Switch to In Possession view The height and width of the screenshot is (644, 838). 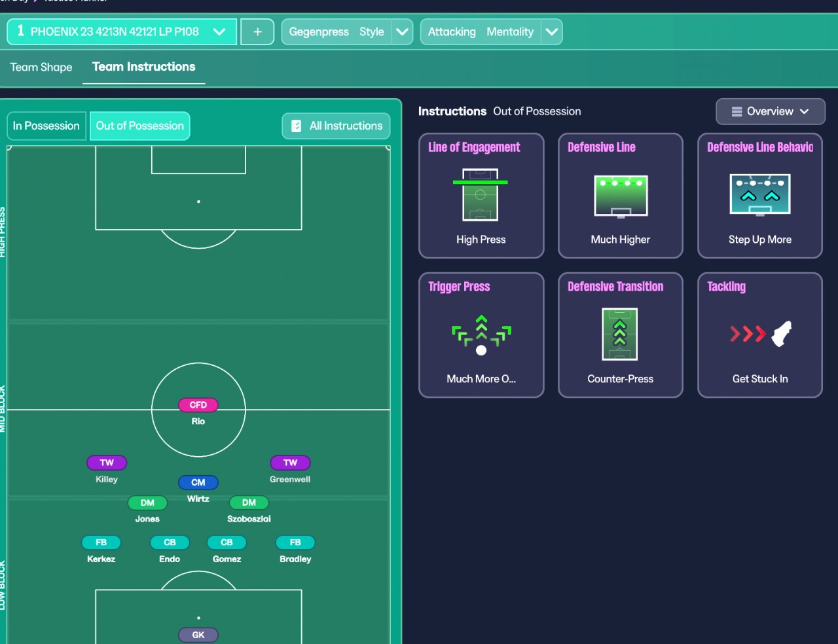pos(46,126)
